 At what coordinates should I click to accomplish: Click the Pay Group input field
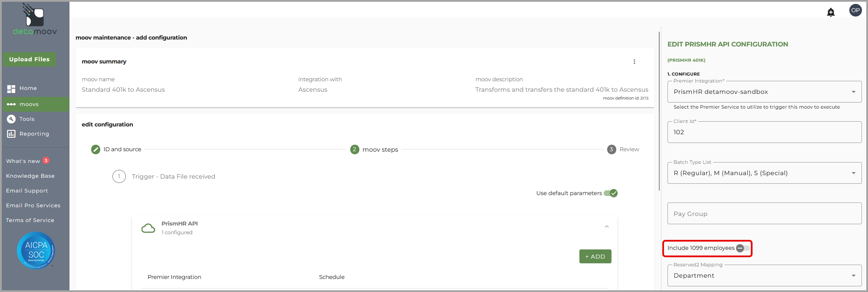(764, 214)
